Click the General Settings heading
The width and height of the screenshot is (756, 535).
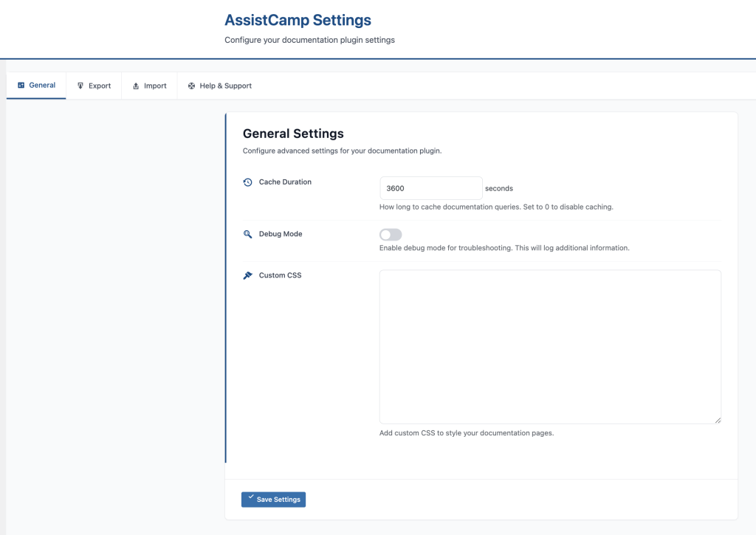tap(293, 134)
